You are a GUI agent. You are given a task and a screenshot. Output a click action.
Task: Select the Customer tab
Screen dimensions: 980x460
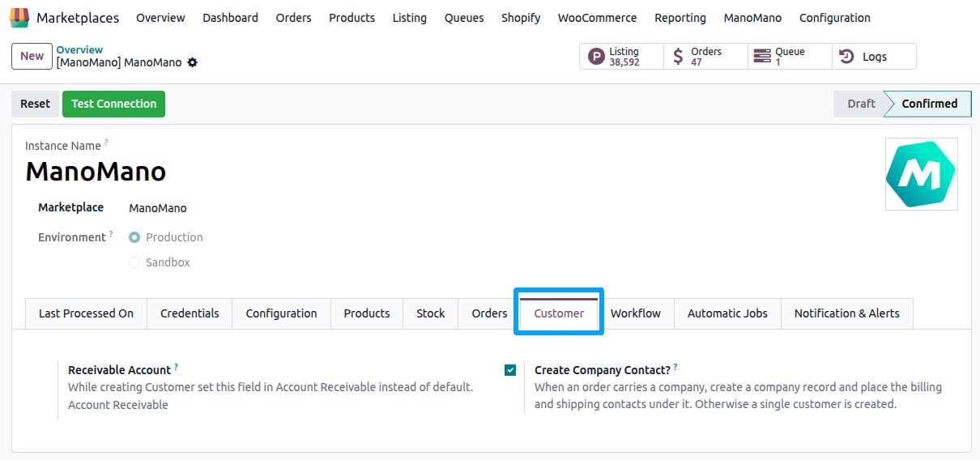coord(559,313)
